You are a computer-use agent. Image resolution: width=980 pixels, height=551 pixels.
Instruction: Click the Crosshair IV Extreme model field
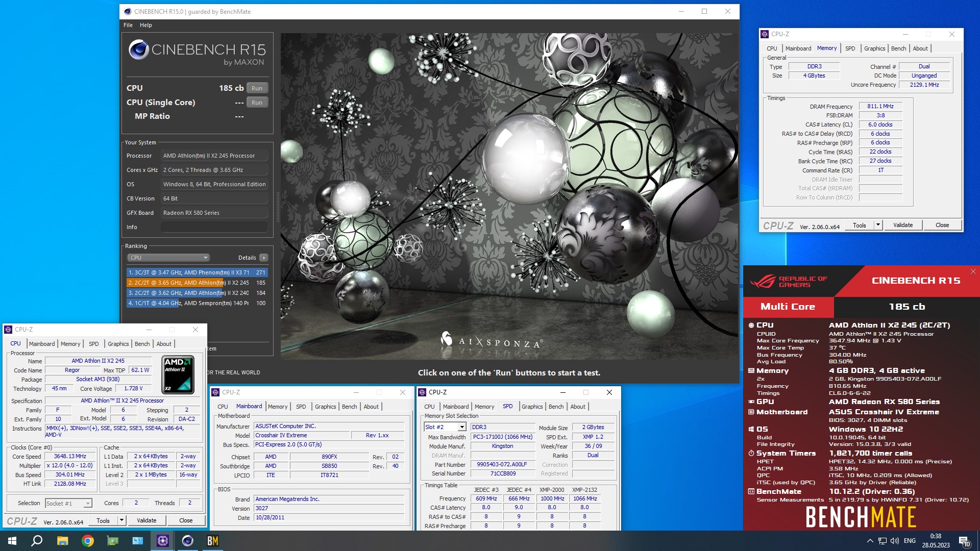pyautogui.click(x=302, y=435)
